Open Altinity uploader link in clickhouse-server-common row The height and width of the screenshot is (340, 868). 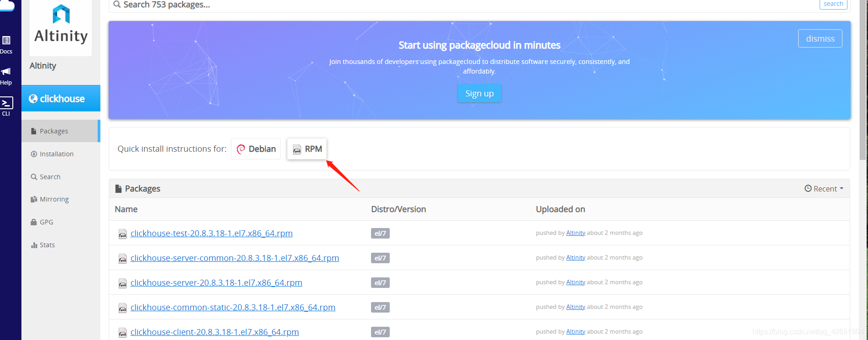575,258
